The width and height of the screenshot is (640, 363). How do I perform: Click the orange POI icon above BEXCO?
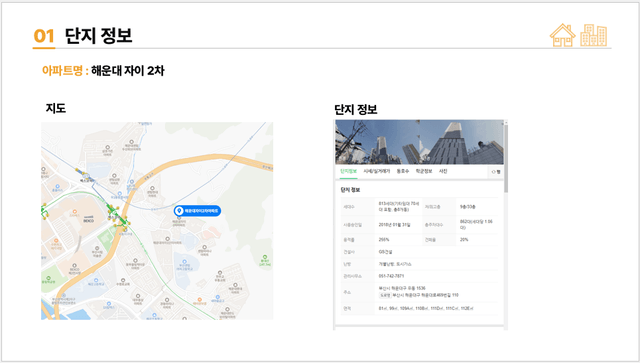pos(74,211)
